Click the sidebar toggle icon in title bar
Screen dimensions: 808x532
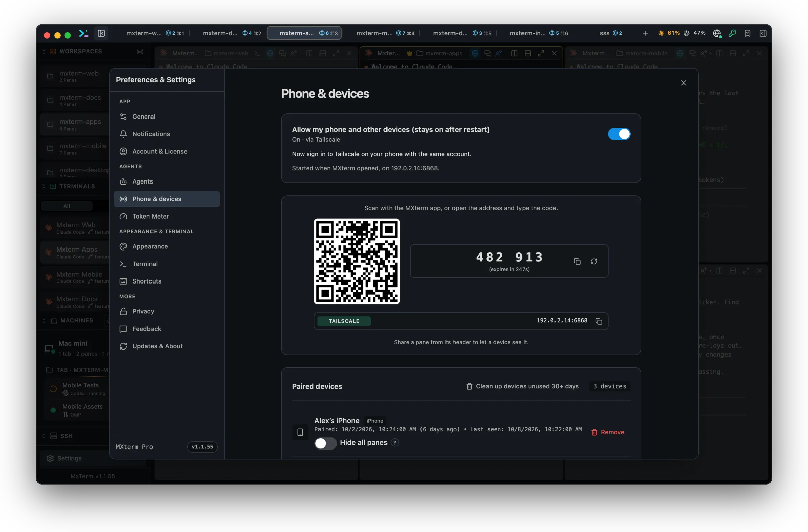pos(101,33)
